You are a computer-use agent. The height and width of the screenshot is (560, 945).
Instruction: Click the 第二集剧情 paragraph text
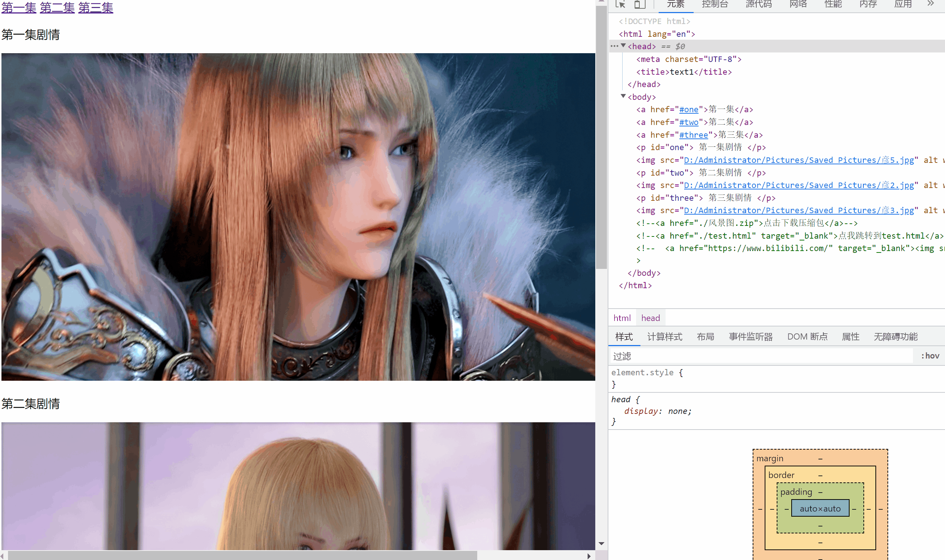(x=31, y=404)
